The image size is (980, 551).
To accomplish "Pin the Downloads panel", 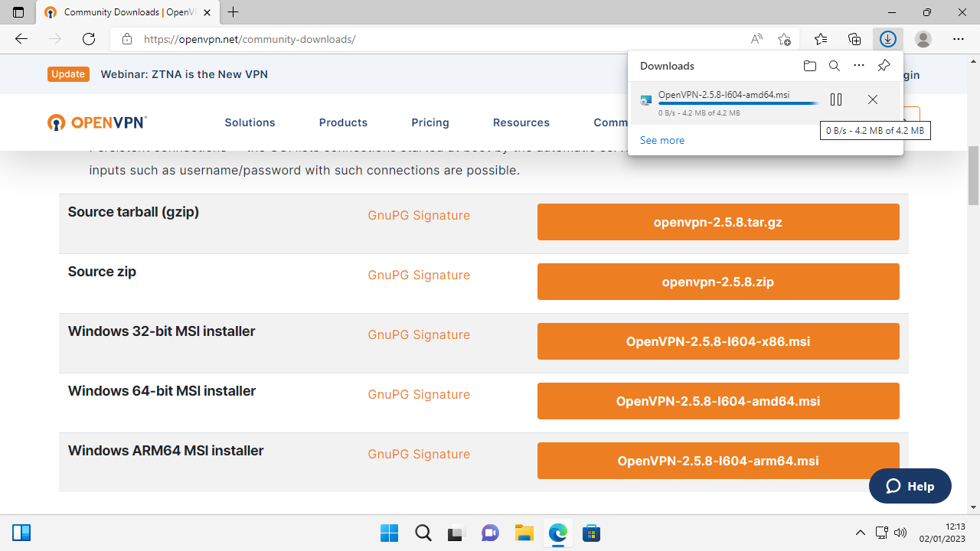I will point(884,66).
